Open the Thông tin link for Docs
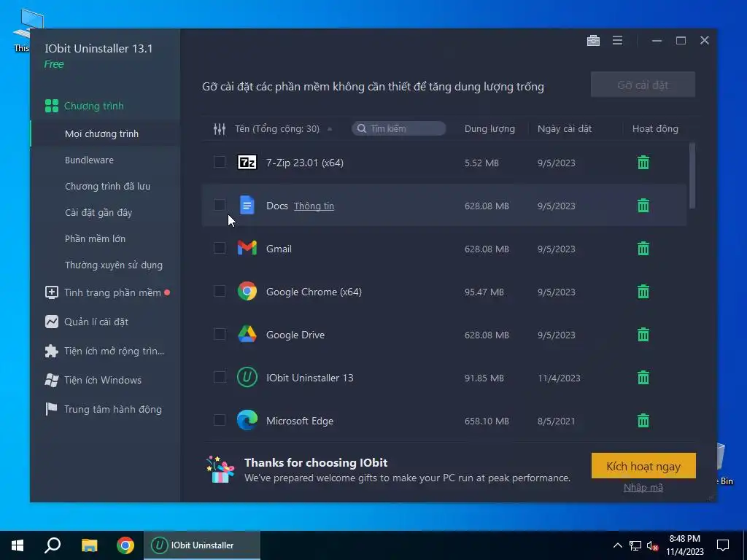This screenshot has height=560, width=747. tap(314, 206)
